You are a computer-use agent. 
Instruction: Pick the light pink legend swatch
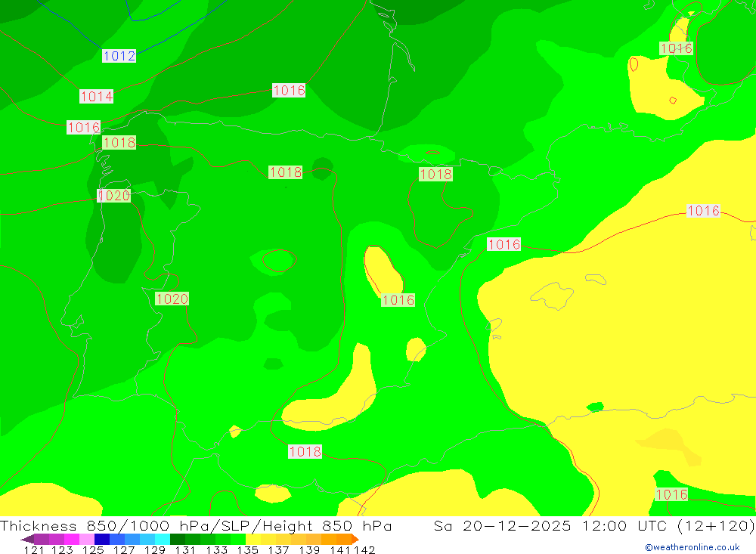pos(87,539)
